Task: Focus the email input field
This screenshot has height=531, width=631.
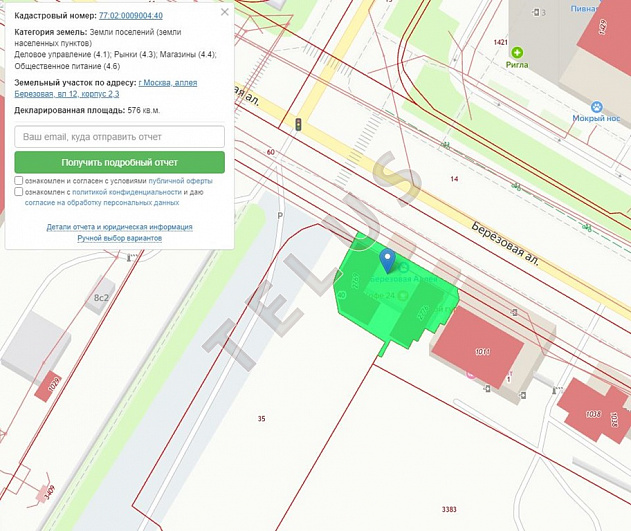Action: click(120, 137)
